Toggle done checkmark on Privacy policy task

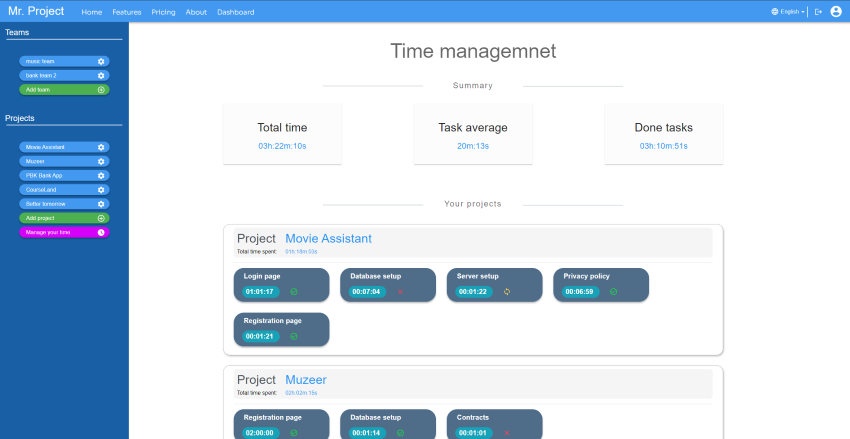(613, 292)
